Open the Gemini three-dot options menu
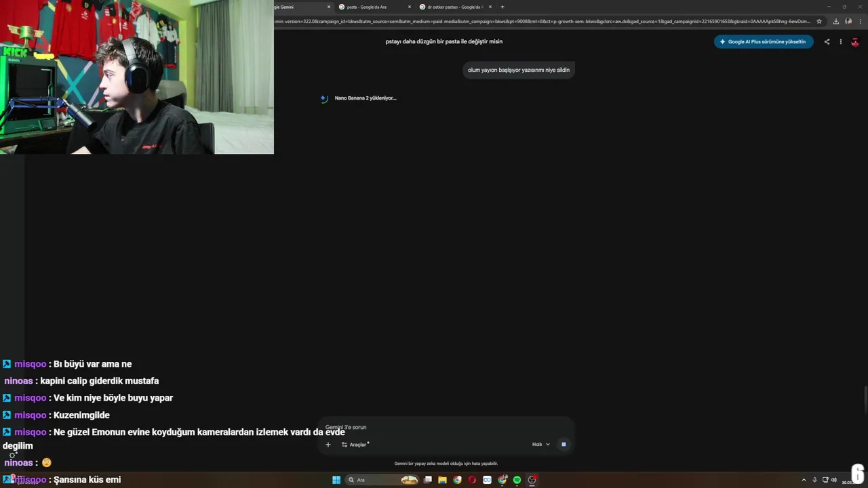This screenshot has width=868, height=488. [841, 41]
